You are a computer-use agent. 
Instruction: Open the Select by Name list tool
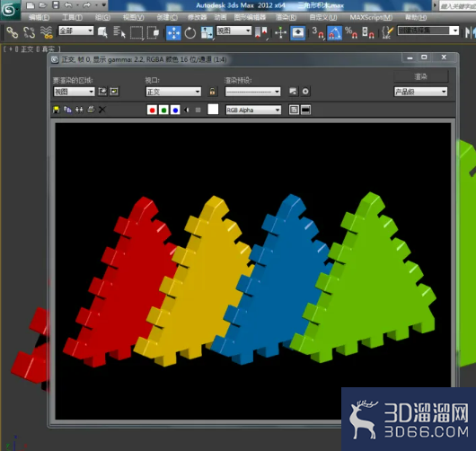(x=119, y=32)
